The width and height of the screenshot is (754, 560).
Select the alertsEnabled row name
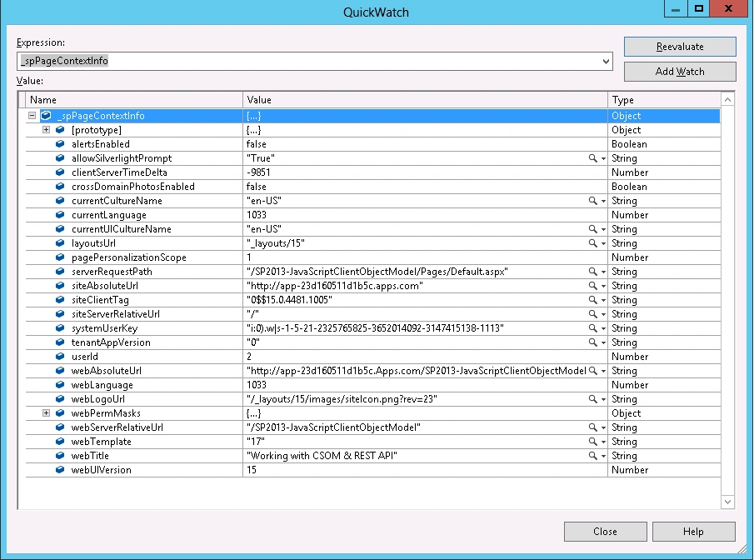pyautogui.click(x=101, y=144)
